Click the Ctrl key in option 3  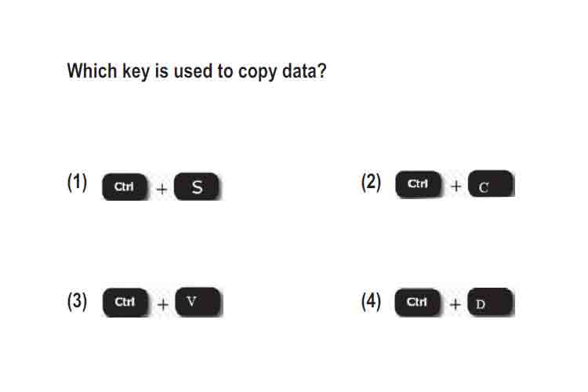tap(125, 302)
